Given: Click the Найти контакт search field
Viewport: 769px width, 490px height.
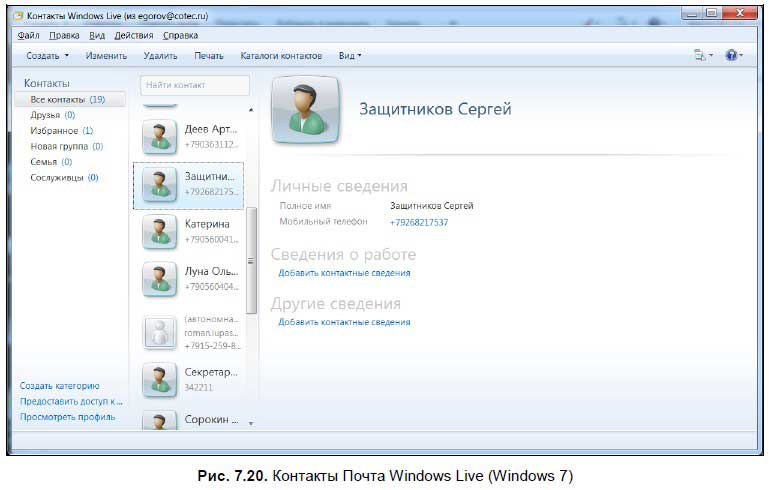Looking at the screenshot, I should [x=195, y=85].
